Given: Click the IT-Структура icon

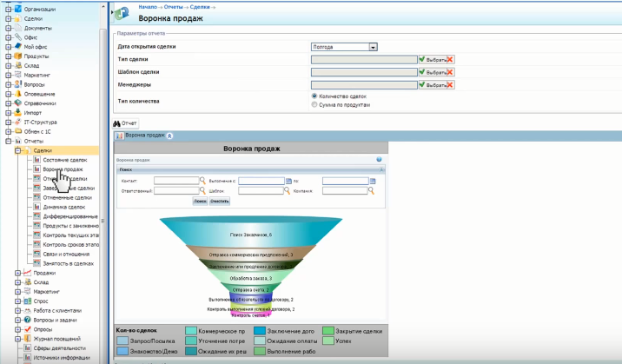Looking at the screenshot, I should pyautogui.click(x=18, y=122).
